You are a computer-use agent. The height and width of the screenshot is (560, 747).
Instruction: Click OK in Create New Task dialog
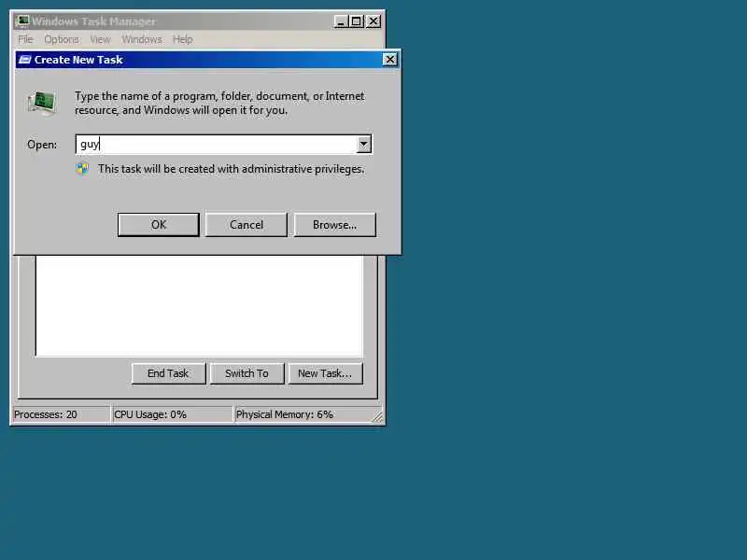[x=158, y=225]
